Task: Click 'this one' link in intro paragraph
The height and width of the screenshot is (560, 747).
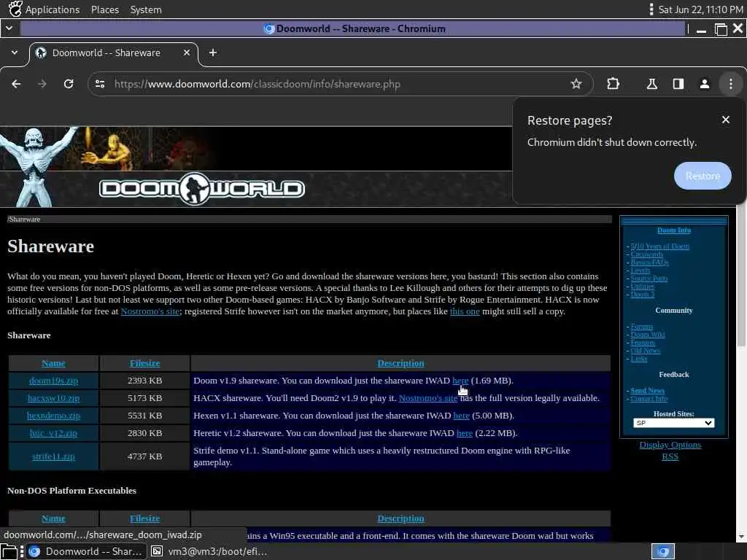Action: pyautogui.click(x=465, y=311)
